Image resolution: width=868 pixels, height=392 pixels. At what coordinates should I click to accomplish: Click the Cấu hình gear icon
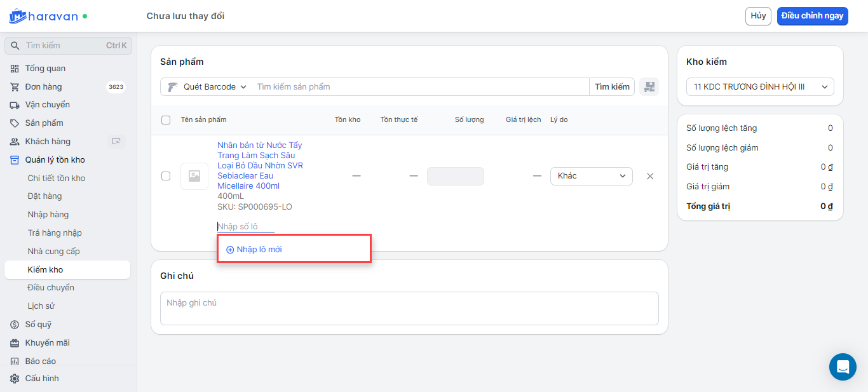pos(15,379)
